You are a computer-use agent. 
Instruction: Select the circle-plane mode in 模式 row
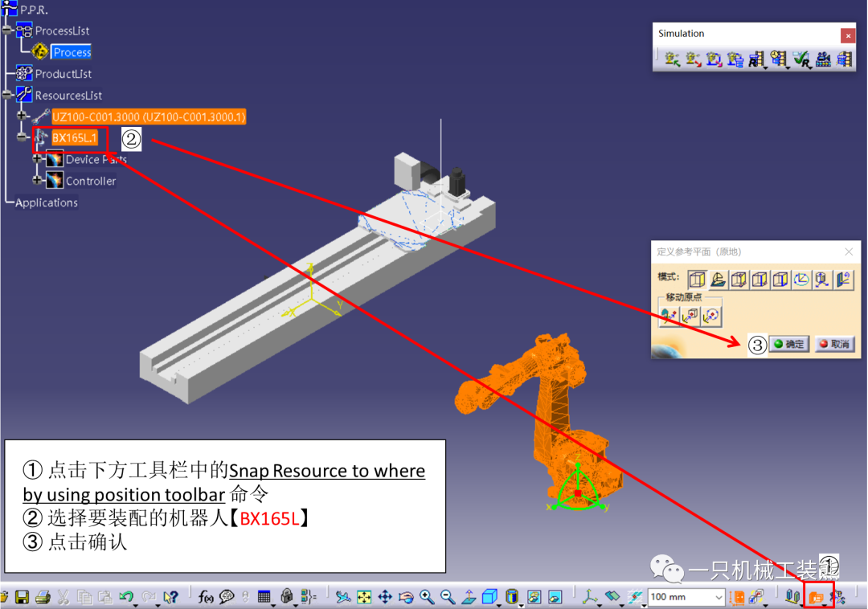pos(801,280)
